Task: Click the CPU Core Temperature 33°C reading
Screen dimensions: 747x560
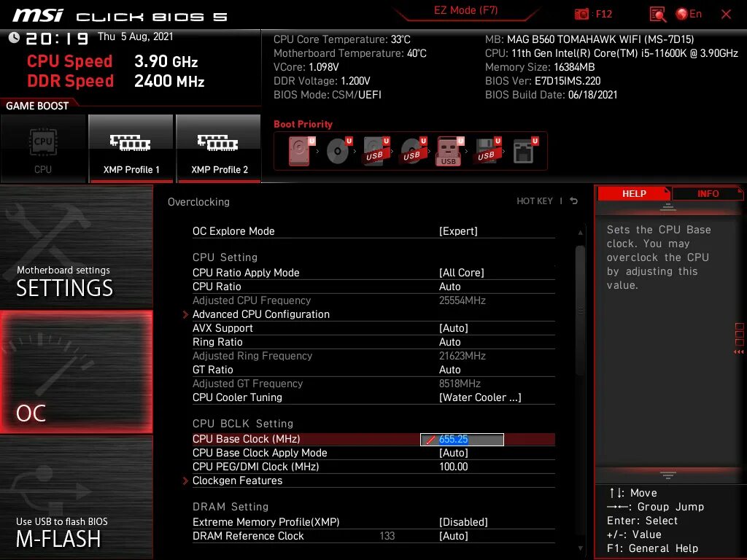Action: (x=341, y=39)
